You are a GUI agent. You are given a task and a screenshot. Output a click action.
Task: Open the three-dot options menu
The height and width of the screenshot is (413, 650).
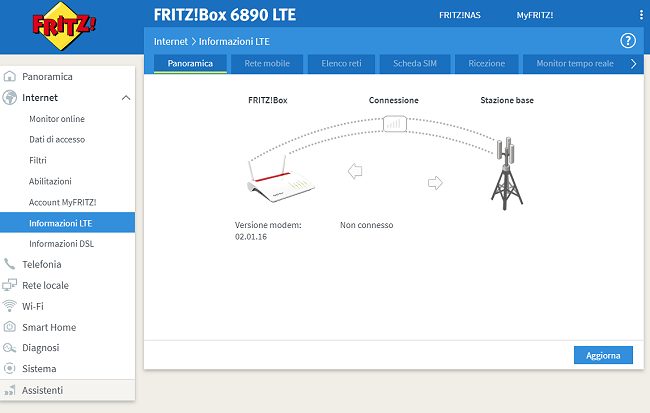tap(641, 15)
